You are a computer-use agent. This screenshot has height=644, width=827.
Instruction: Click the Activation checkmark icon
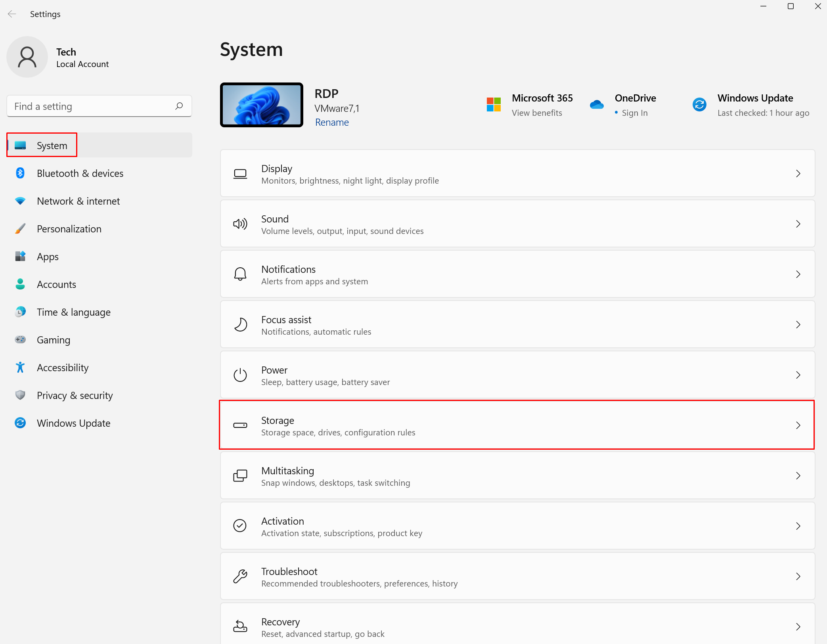pos(240,526)
